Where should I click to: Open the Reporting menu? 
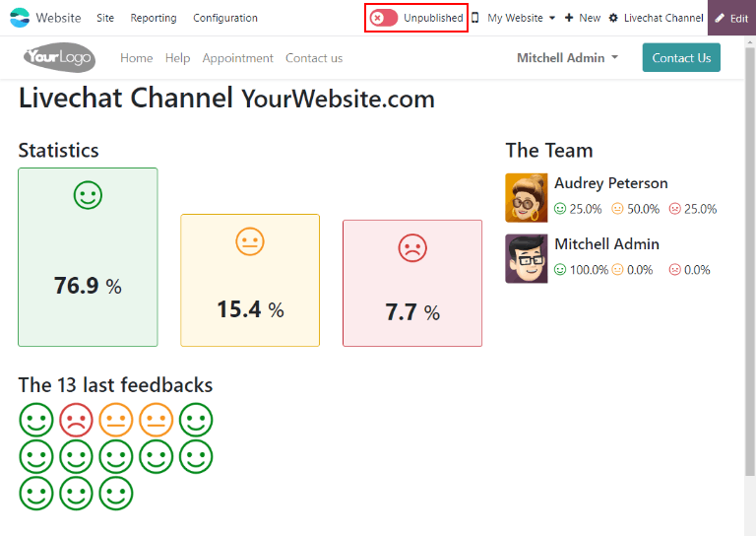point(154,18)
